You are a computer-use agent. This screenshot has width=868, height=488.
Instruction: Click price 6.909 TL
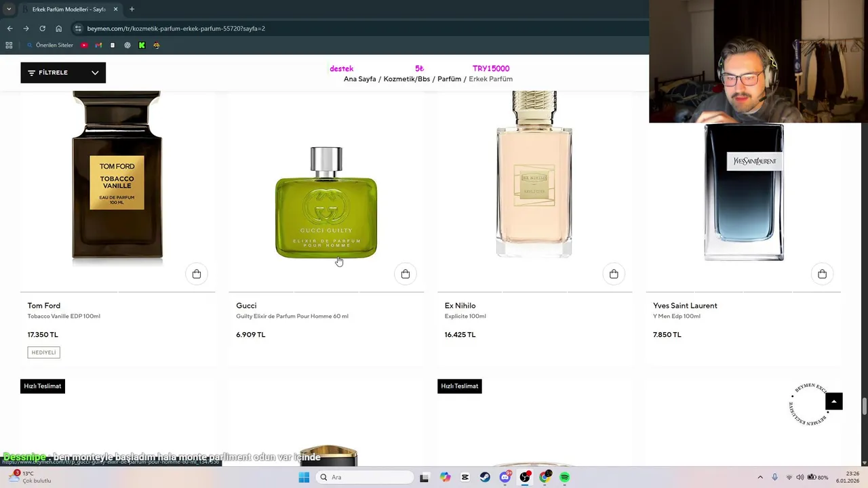coord(250,335)
